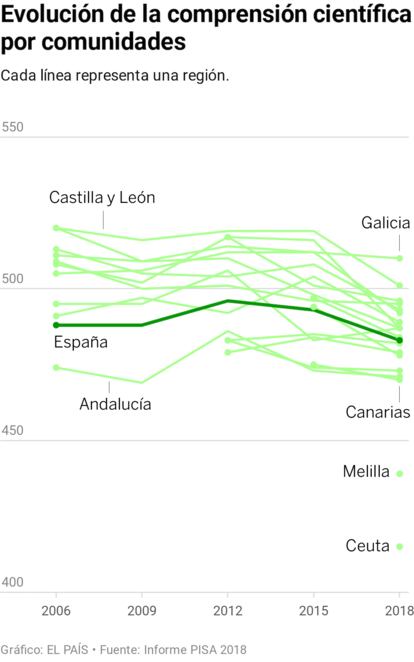Click the chart title heading

tap(206, 27)
